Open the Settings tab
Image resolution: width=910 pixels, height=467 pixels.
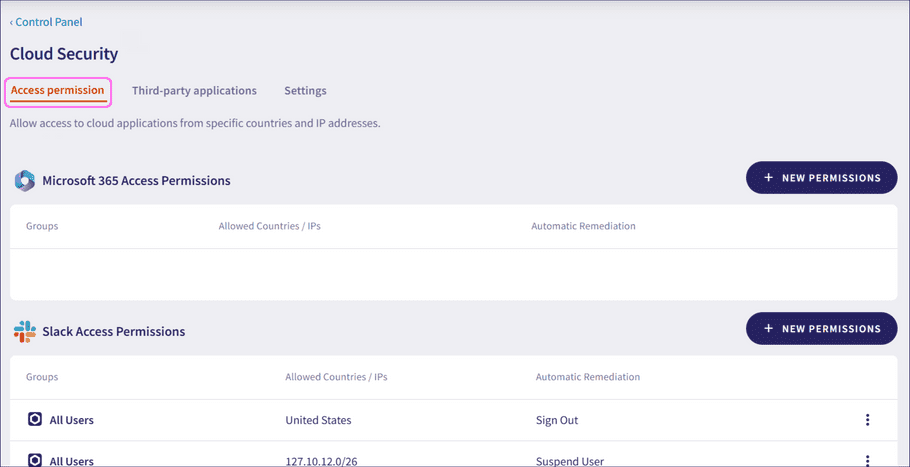pyautogui.click(x=305, y=90)
